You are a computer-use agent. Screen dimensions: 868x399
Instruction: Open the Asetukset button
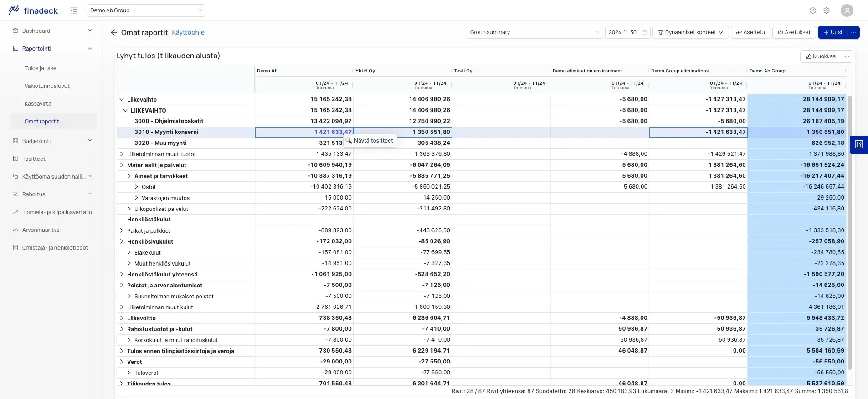(x=794, y=32)
